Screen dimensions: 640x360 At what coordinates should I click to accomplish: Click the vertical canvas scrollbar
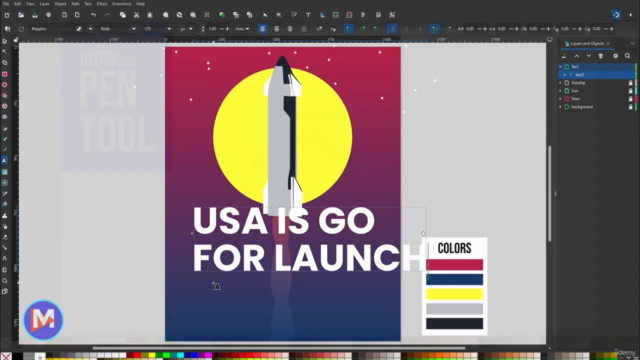click(x=549, y=193)
